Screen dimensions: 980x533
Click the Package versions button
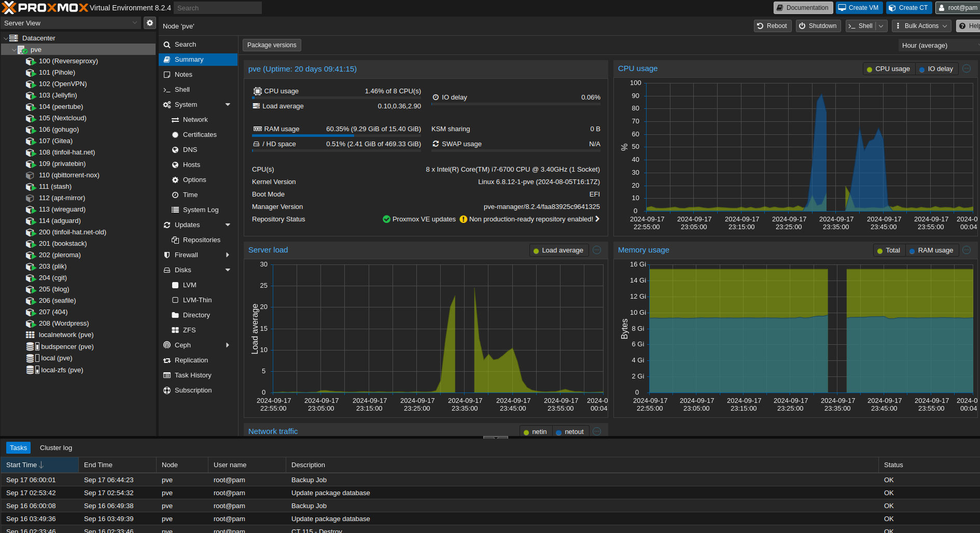[272, 45]
